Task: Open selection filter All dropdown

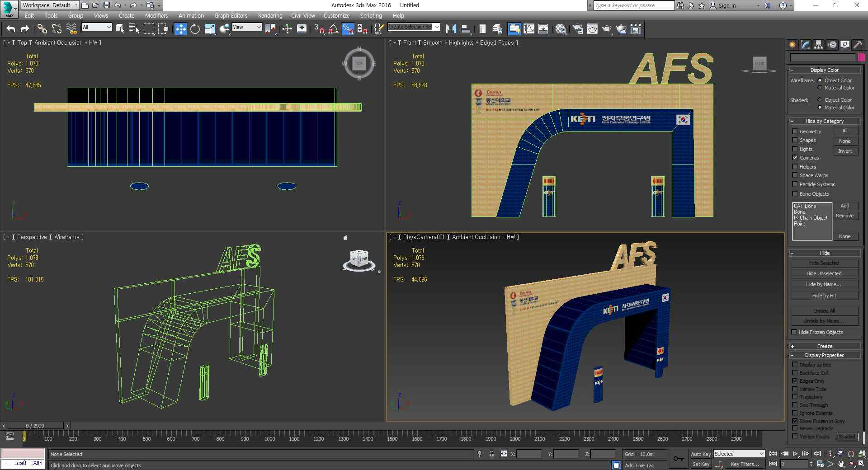Action: pos(97,27)
